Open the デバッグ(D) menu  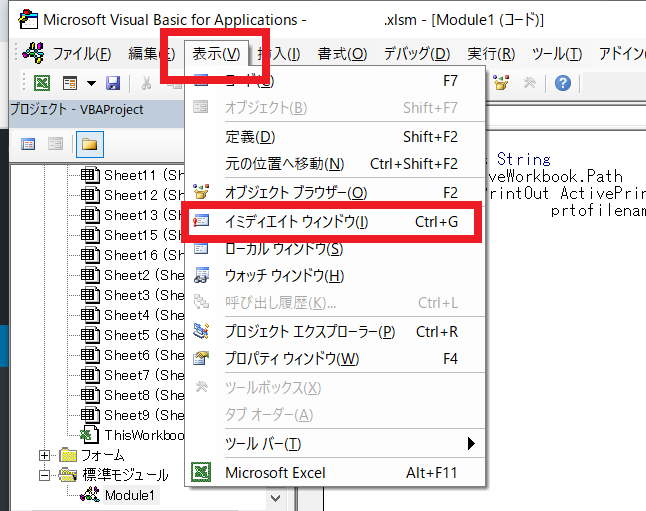417,54
